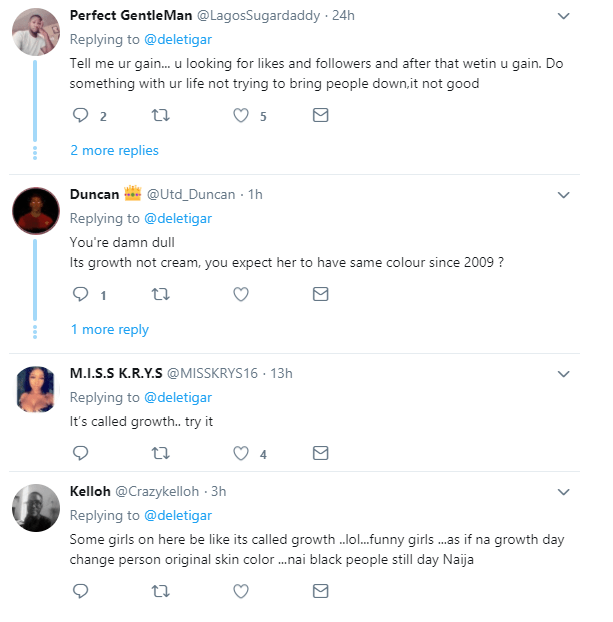Reply to Perfect GentleMan's tweet
The width and height of the screenshot is (613, 622).
[82, 116]
